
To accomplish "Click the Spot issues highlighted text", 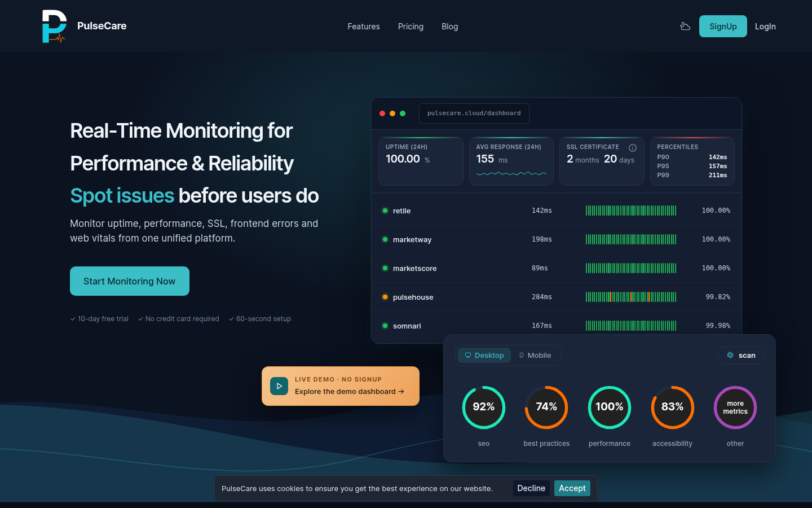I will [122, 196].
